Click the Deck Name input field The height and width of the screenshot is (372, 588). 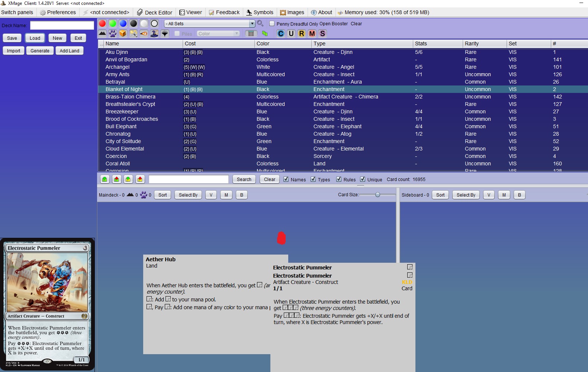pos(62,25)
